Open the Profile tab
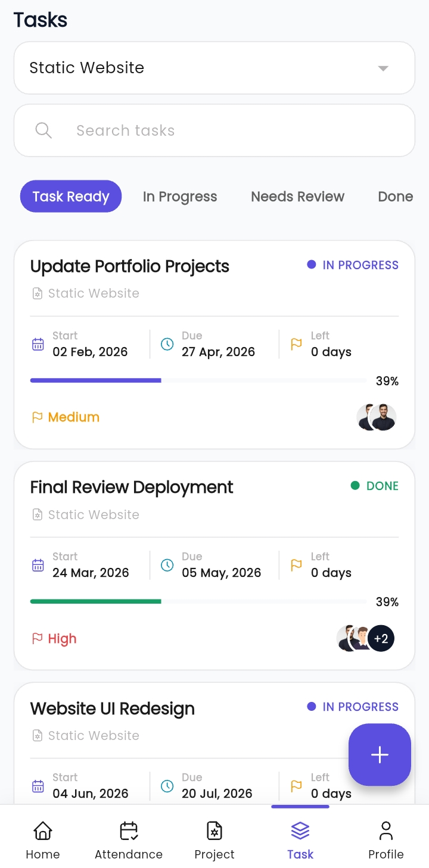The height and width of the screenshot is (868, 429). (386, 840)
